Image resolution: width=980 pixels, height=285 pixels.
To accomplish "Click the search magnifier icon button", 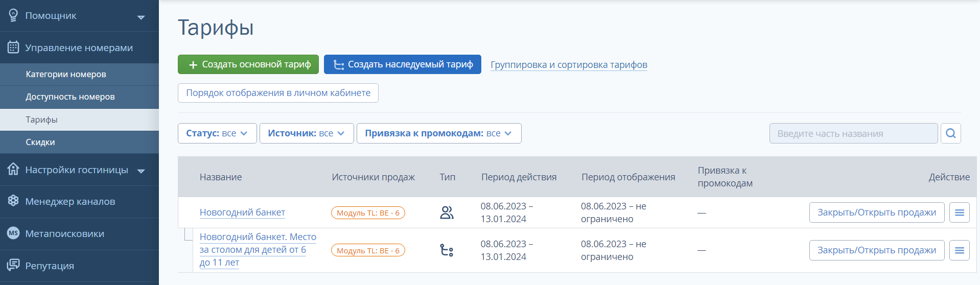I will point(950,133).
